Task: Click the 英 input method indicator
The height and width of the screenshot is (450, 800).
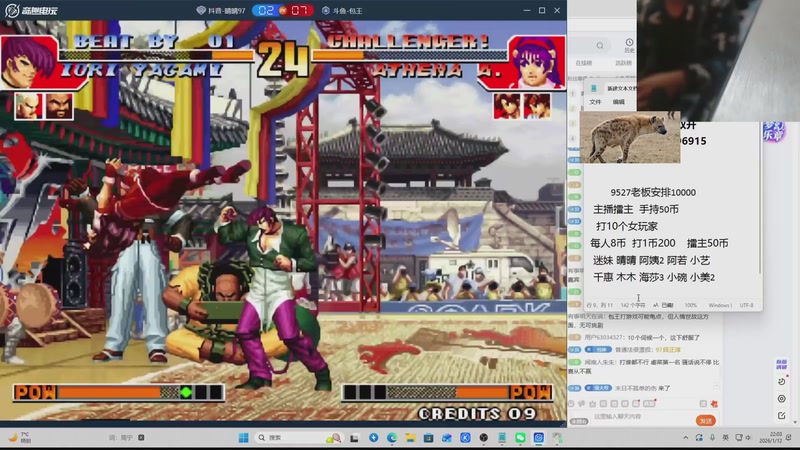Action: 725,437
